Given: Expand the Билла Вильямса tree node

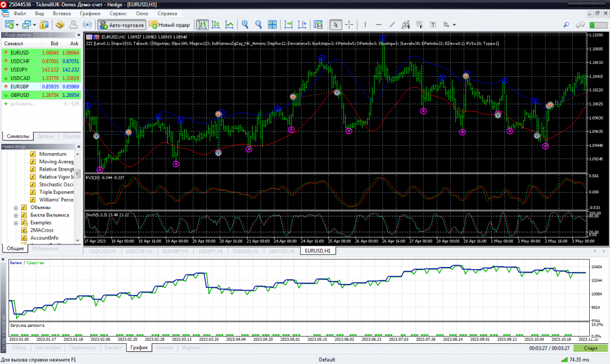Looking at the screenshot, I should coord(15,215).
